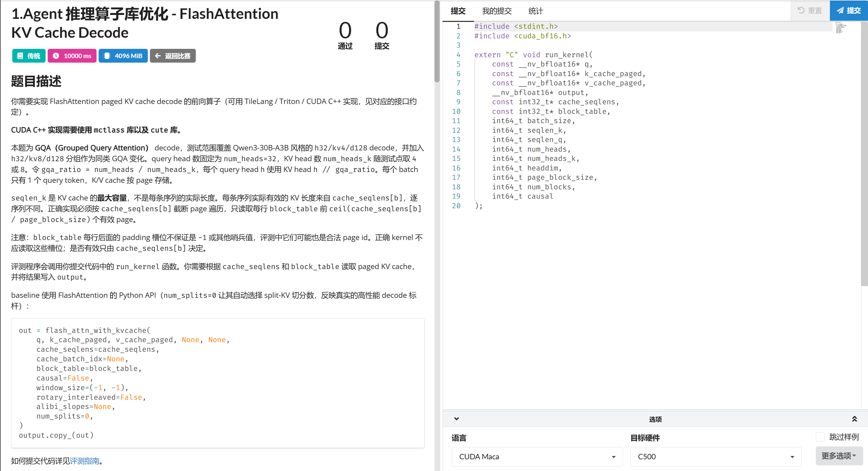Click the 重置 reset button
Screen dimensions: 868x471
[810, 10]
